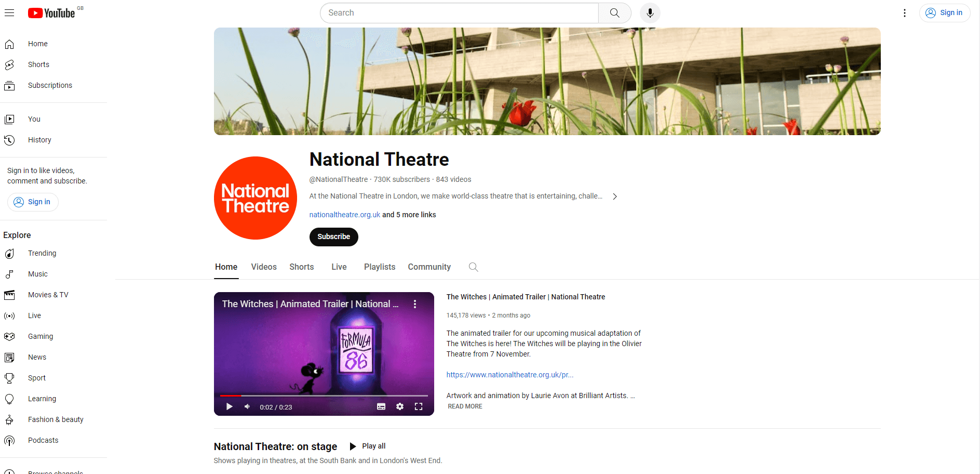Open the top-right three-dot settings menu
Image resolution: width=980 pixels, height=474 pixels.
point(904,13)
